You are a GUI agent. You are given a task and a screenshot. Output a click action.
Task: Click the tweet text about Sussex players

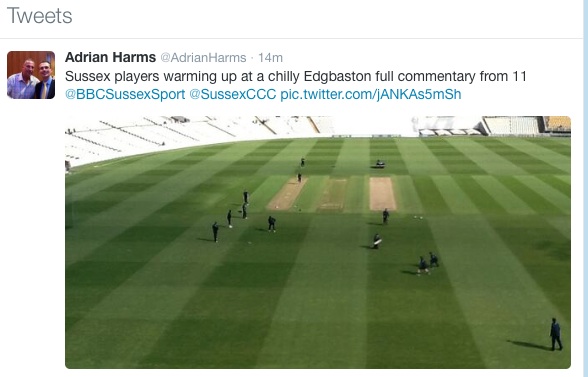pos(296,77)
